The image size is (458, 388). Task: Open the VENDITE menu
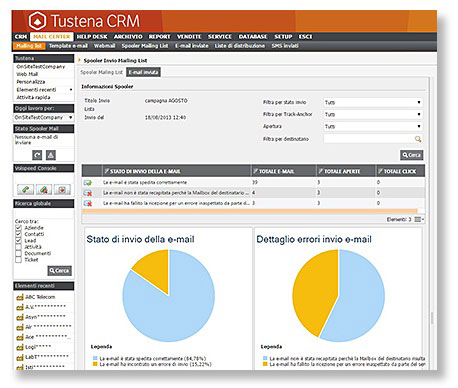pyautogui.click(x=189, y=36)
